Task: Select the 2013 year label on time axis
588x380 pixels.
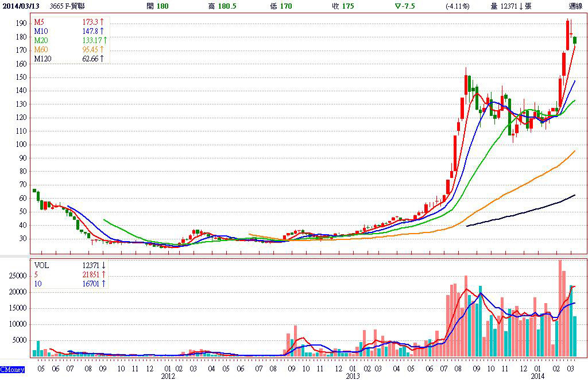Action: pyautogui.click(x=353, y=376)
